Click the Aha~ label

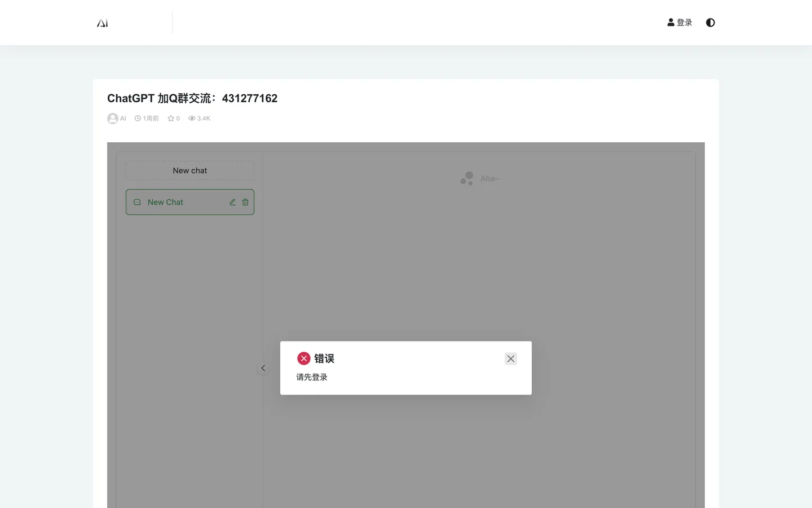point(490,179)
